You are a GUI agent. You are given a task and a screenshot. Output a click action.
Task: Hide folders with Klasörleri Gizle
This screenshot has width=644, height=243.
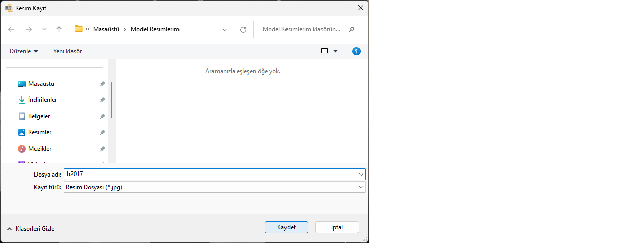tap(31, 229)
